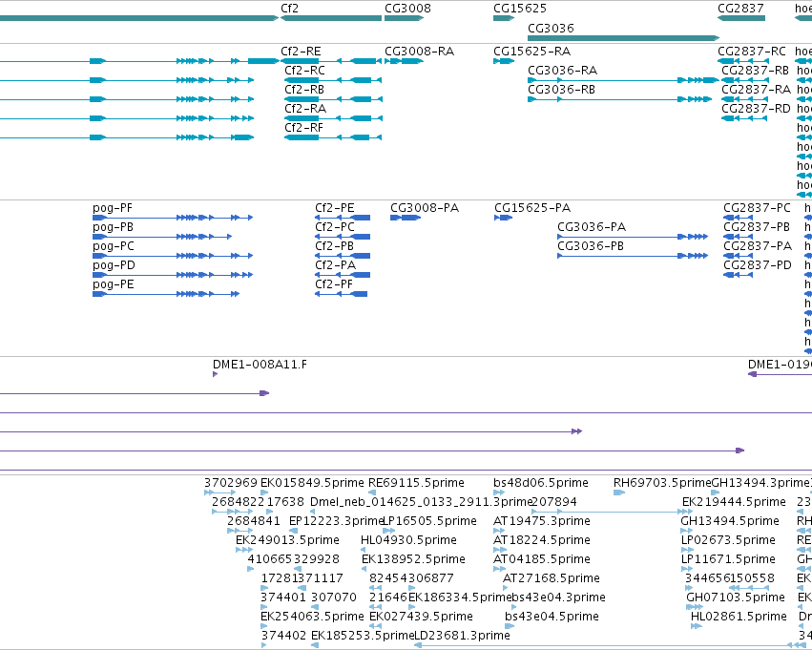812x650 pixels.
Task: Click the GH13494.5prime EST label
Action: (730, 521)
